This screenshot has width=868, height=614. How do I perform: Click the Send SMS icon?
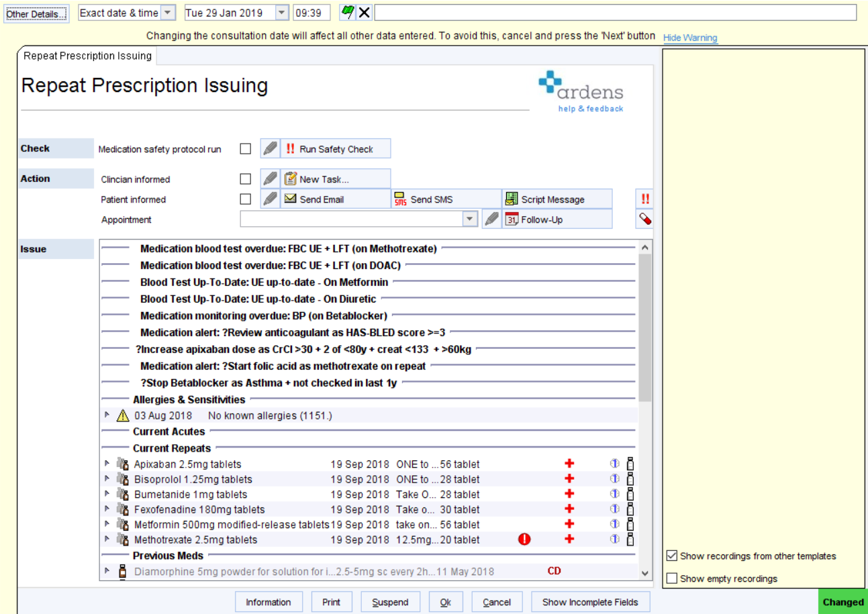(400, 199)
